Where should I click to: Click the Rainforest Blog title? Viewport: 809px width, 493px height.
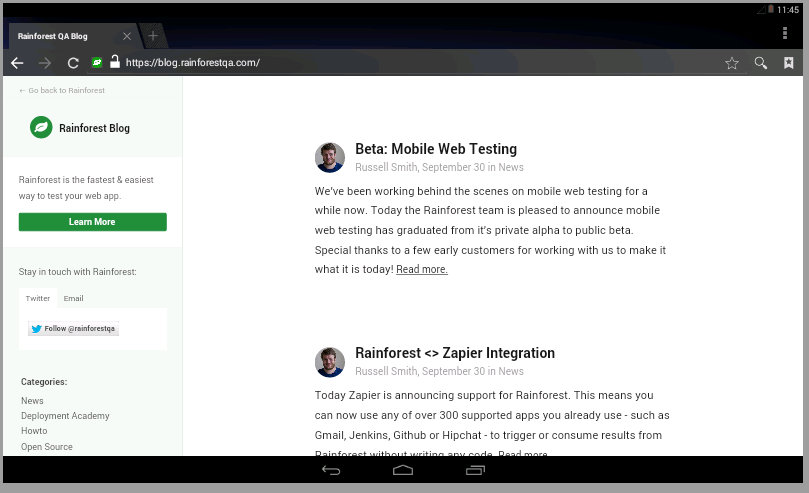[x=94, y=128]
